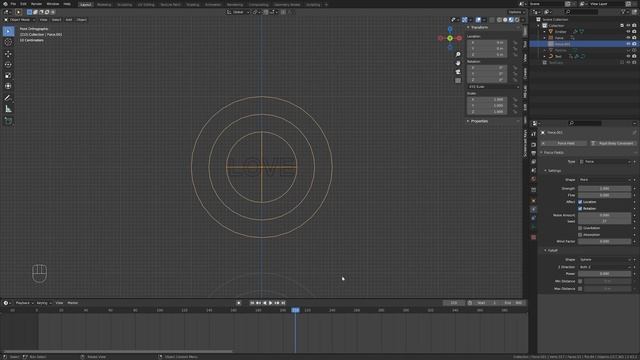640x360 pixels.
Task: Open the Object Mode dropdown
Action: pyautogui.click(x=20, y=20)
